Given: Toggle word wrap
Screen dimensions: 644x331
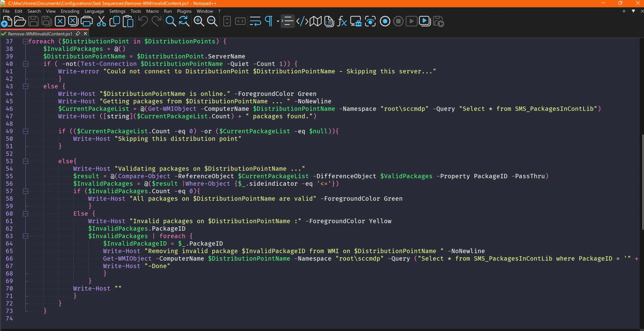Looking at the screenshot, I should [255, 21].
